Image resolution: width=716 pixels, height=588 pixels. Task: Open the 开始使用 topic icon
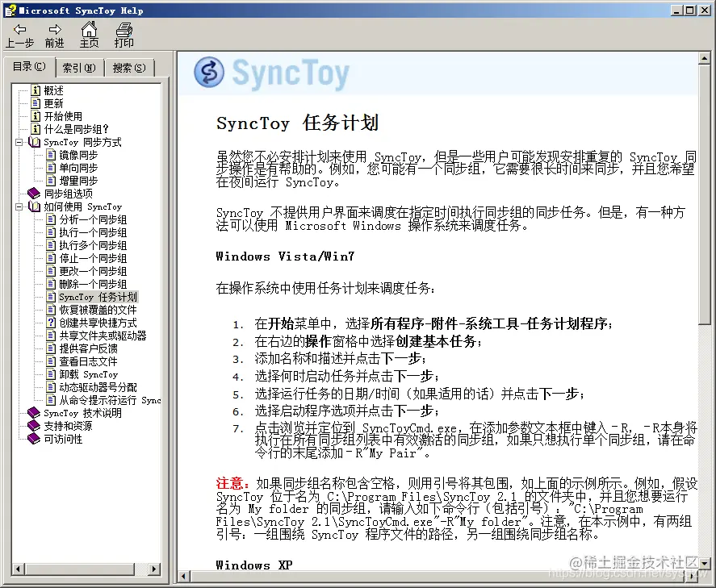[36, 116]
